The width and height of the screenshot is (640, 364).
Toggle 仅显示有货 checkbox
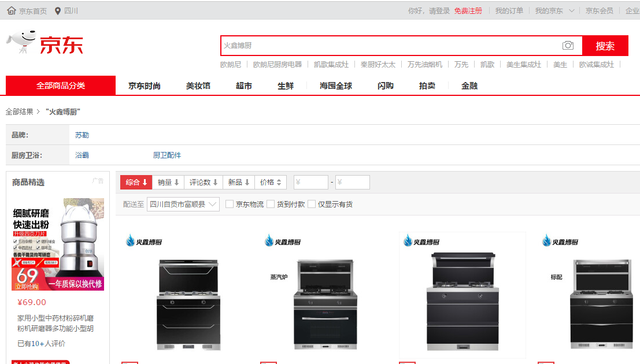click(312, 204)
